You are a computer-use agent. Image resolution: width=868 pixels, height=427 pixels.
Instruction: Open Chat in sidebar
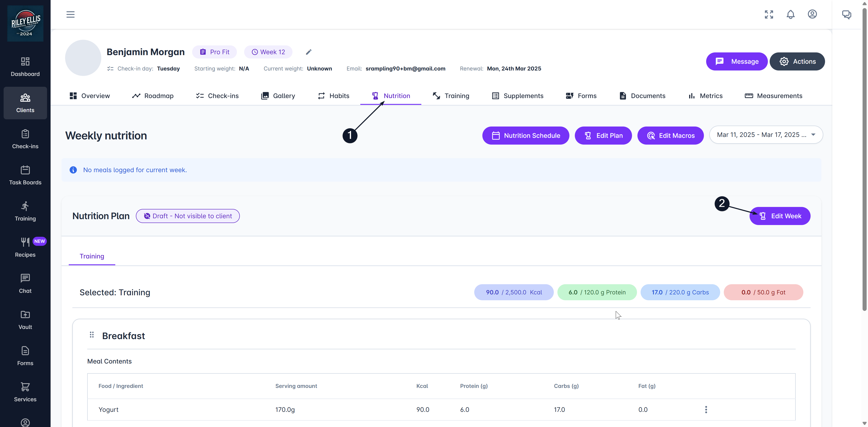[x=25, y=284]
